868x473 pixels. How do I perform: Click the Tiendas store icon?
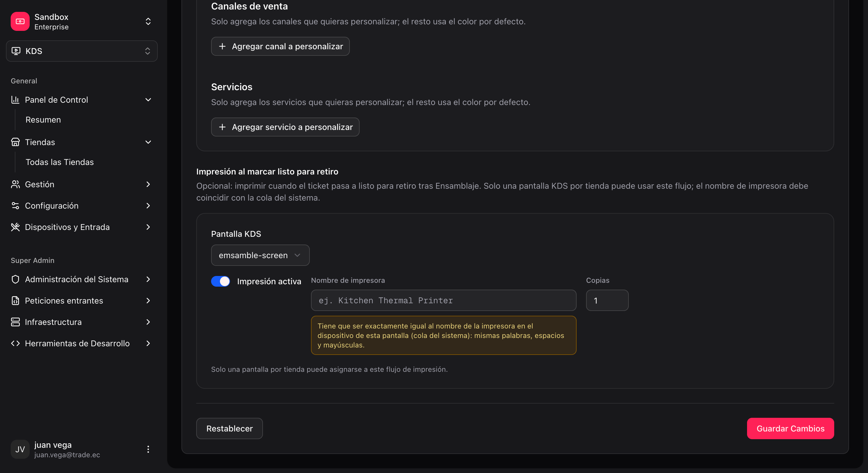click(15, 142)
